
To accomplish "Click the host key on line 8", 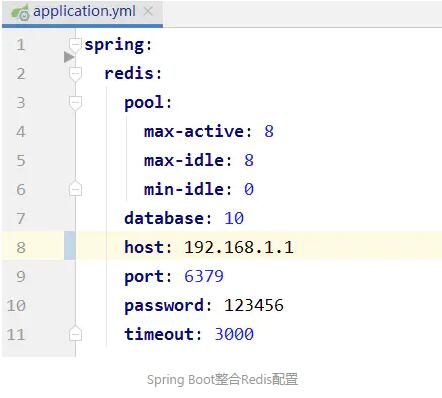I will [144, 248].
